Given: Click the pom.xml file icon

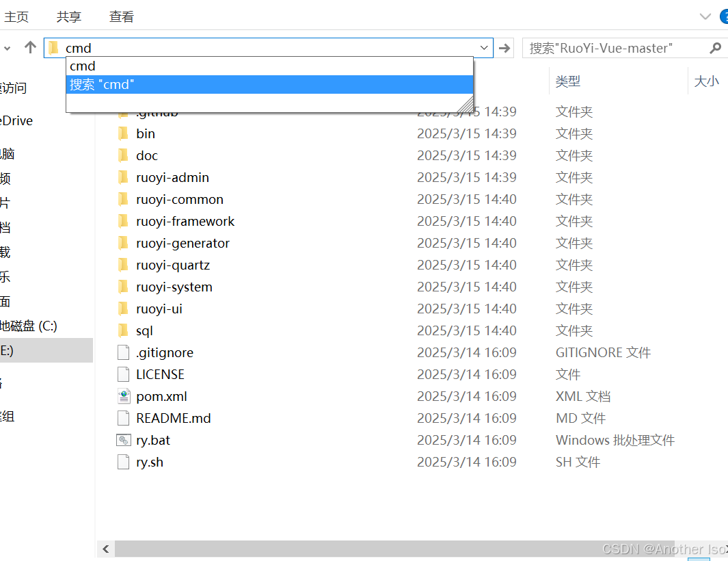Looking at the screenshot, I should click(124, 397).
